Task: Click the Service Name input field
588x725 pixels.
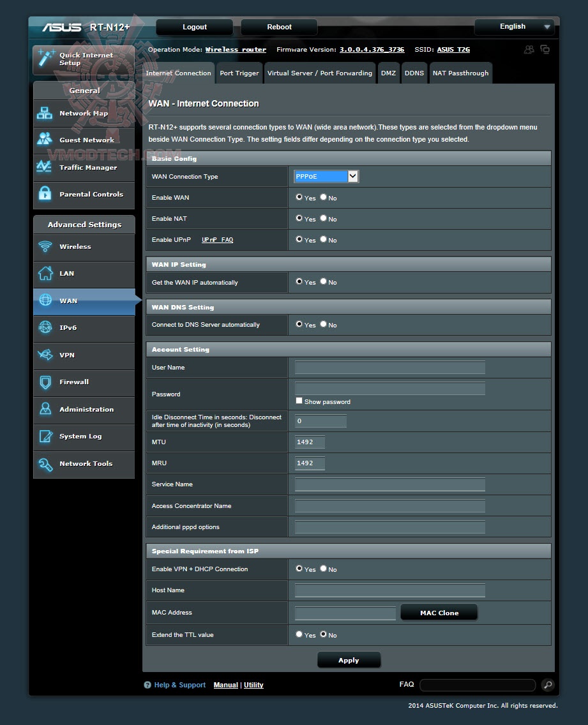Action: pos(390,484)
